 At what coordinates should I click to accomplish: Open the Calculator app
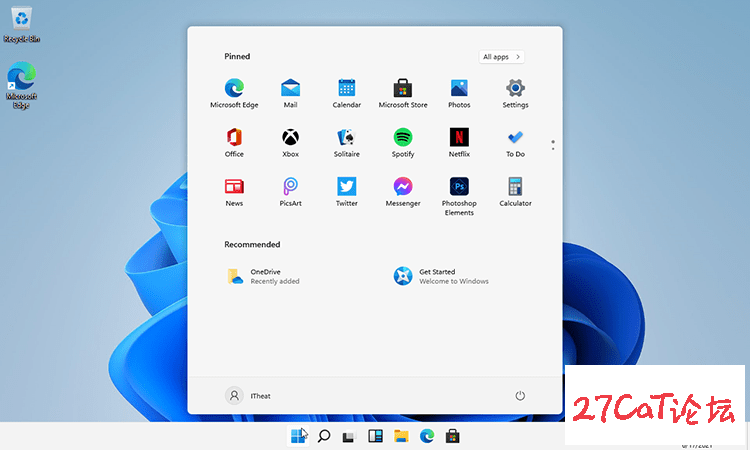tap(515, 192)
